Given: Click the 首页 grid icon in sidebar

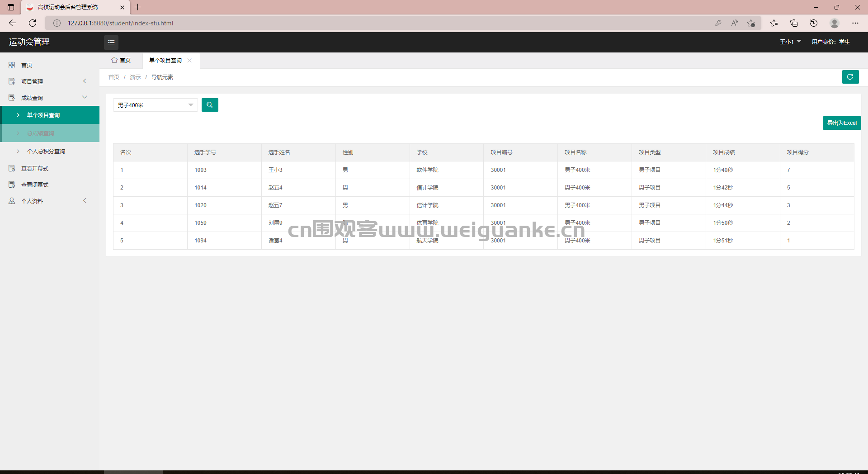Looking at the screenshot, I should point(12,65).
